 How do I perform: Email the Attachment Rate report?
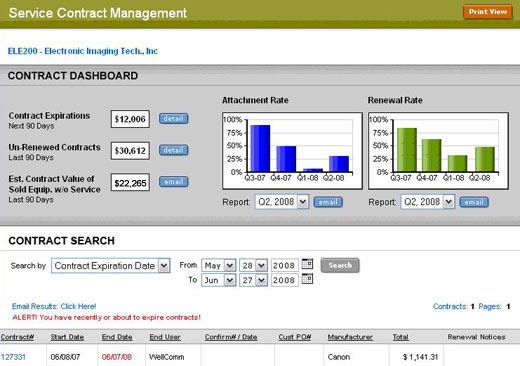[328, 202]
